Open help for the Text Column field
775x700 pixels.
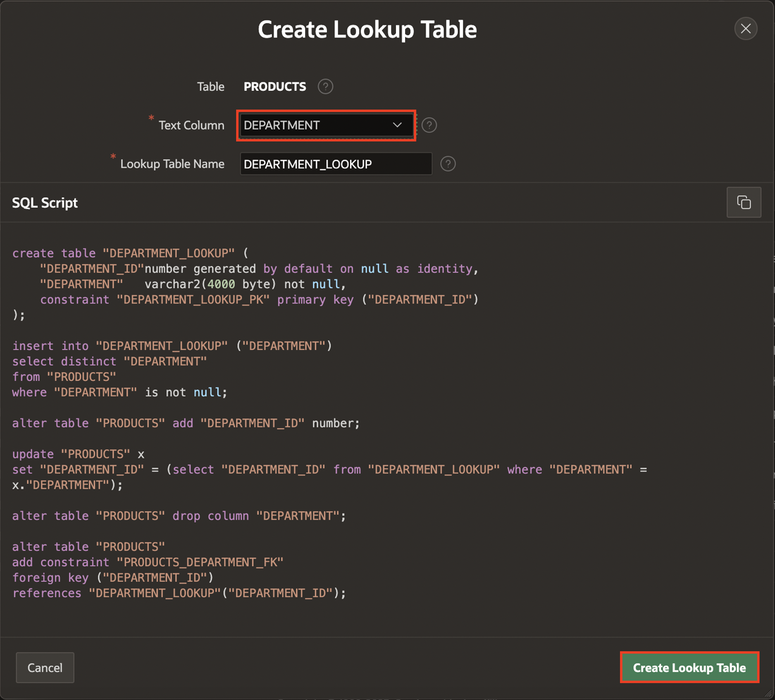(x=429, y=125)
